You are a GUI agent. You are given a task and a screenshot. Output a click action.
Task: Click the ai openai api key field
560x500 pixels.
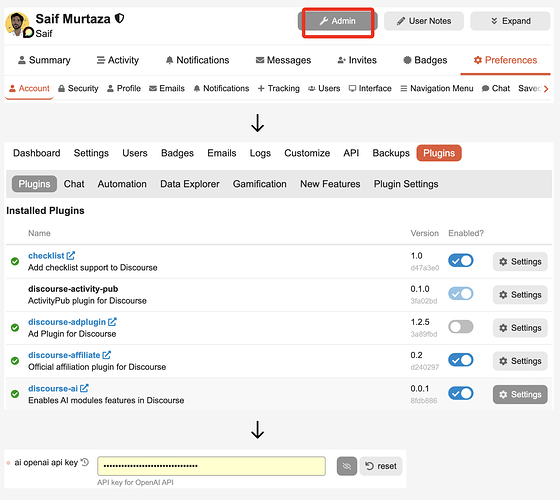pyautogui.click(x=211, y=466)
